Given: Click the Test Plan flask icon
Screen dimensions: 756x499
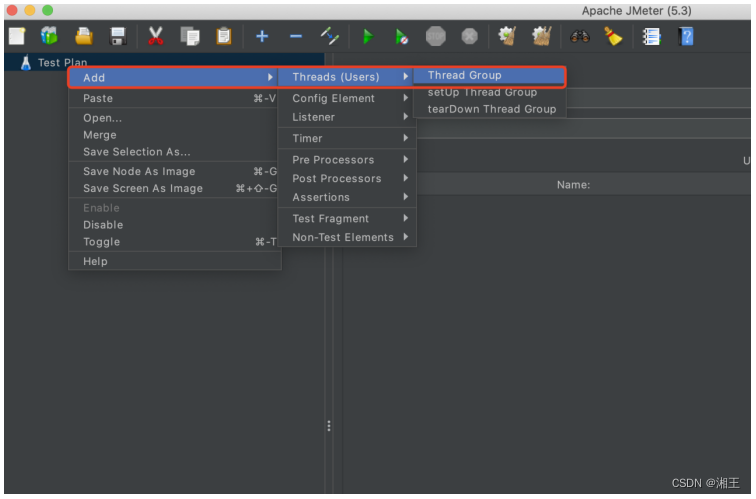Looking at the screenshot, I should tap(26, 63).
